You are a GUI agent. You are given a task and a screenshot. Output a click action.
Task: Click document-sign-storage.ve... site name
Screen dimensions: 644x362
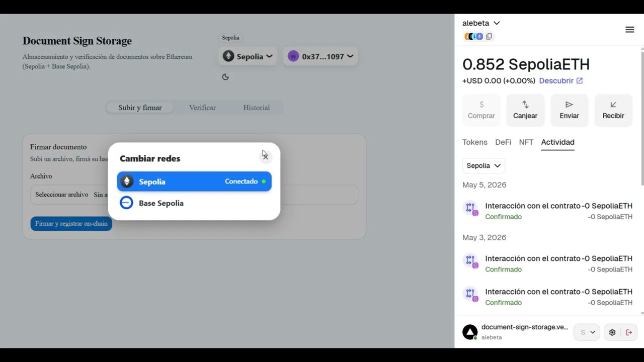[x=525, y=327]
